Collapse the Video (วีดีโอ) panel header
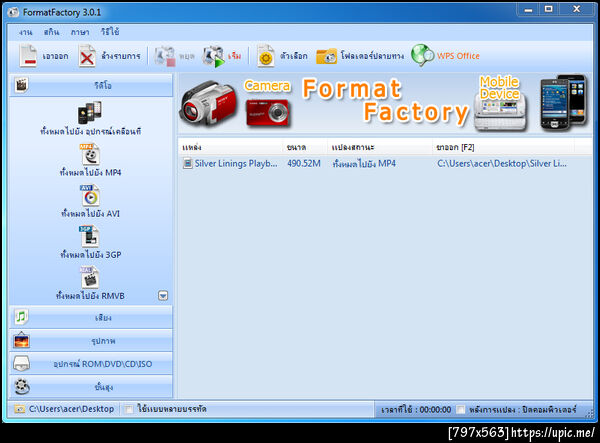Viewport: 600px width, 443px height. coord(91,85)
